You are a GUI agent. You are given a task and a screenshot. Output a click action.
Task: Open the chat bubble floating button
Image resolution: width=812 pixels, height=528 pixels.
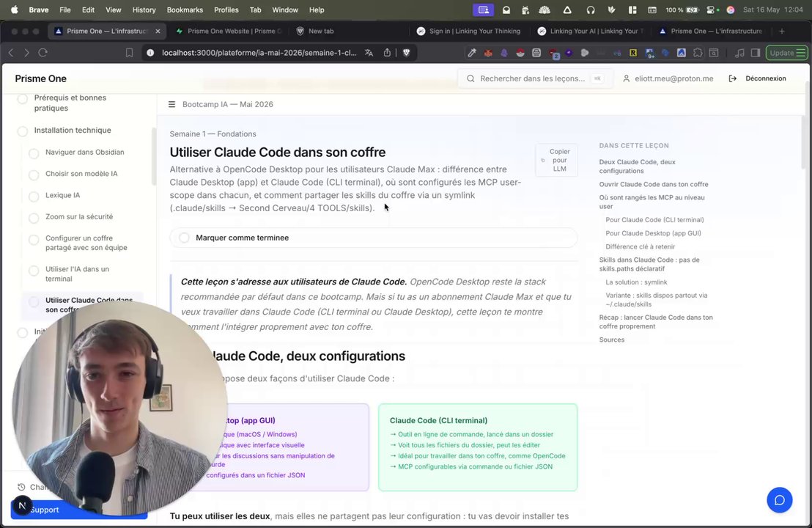pyautogui.click(x=779, y=500)
